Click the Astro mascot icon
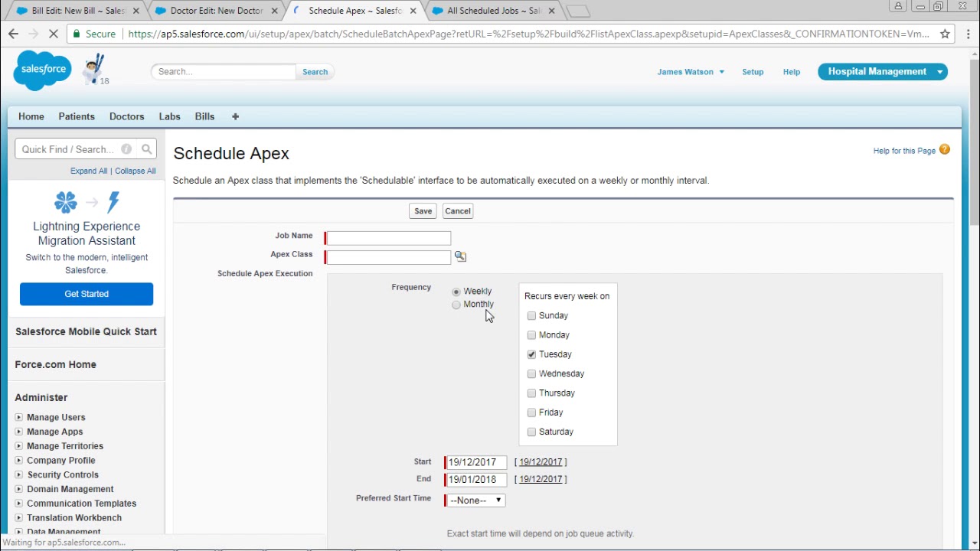 95,70
